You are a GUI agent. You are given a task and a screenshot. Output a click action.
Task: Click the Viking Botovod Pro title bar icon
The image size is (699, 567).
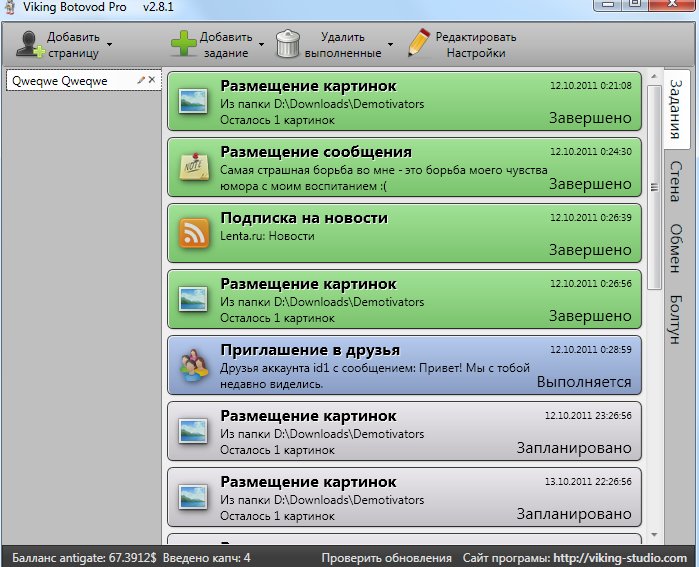(9, 7)
